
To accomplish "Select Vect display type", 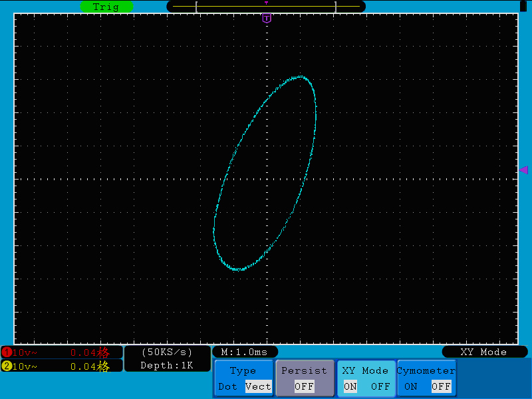I will click(x=258, y=386).
